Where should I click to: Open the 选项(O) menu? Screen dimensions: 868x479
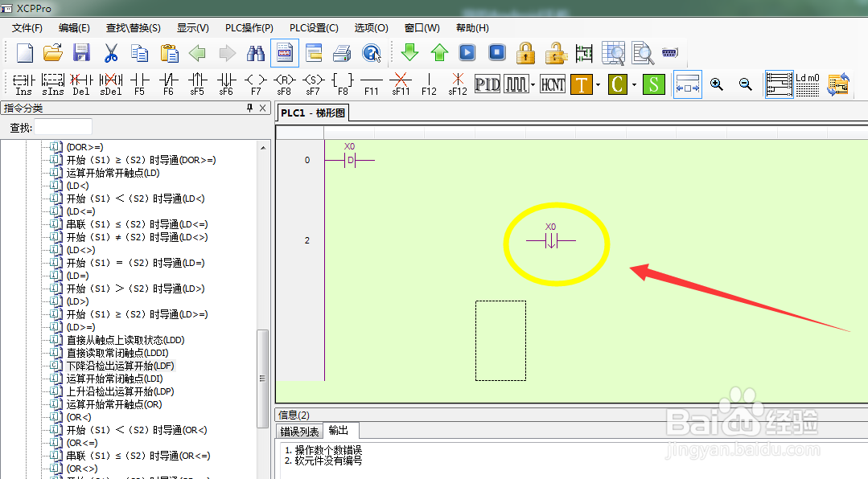372,27
